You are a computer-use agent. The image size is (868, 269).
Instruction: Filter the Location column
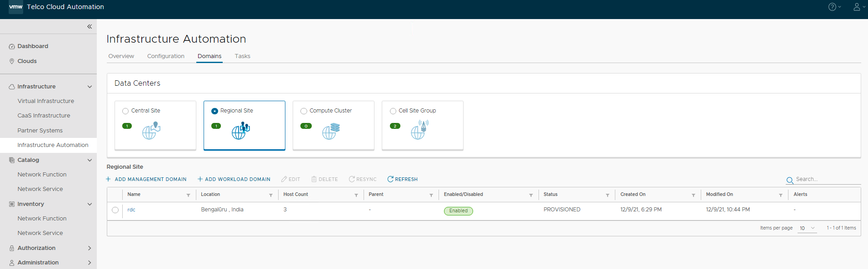271,195
